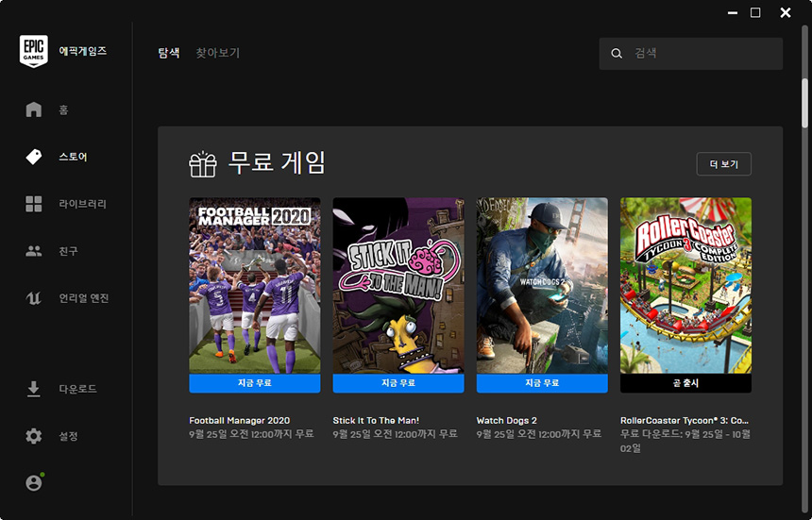Viewport: 812px width, 520px height.
Task: Click 지금 무료 under Watch Dogs 2
Action: coord(542,383)
